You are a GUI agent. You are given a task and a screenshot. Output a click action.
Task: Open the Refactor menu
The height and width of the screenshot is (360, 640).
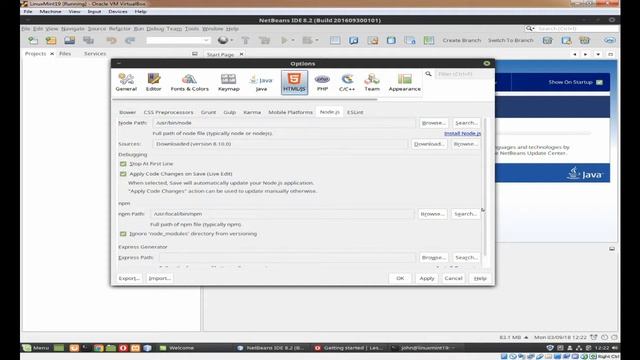[x=119, y=29]
